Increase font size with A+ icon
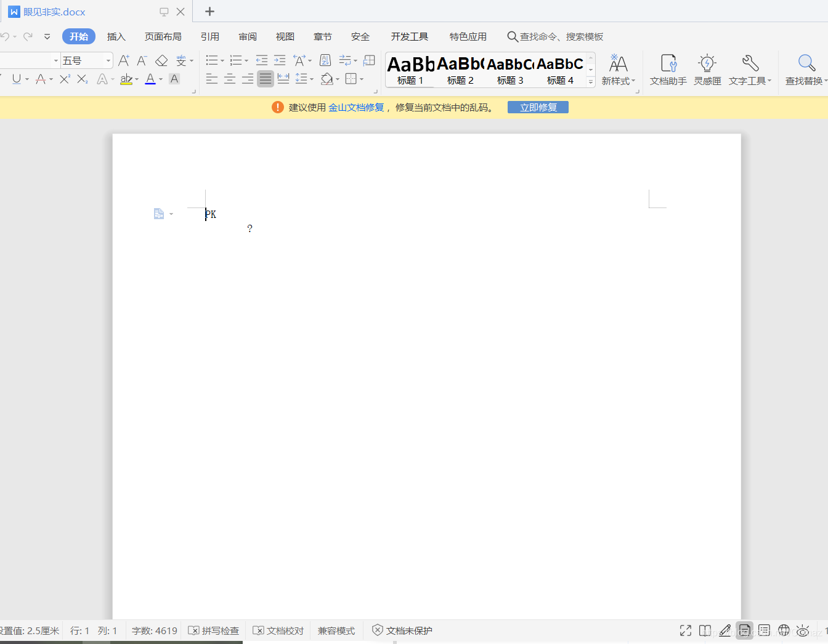The width and height of the screenshot is (828, 644). pos(124,60)
